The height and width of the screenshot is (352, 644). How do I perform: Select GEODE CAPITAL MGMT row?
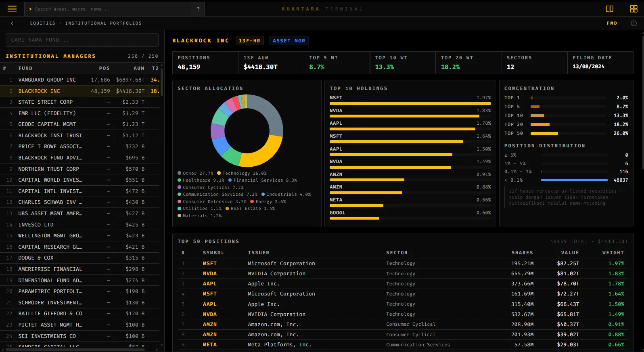pos(81,124)
